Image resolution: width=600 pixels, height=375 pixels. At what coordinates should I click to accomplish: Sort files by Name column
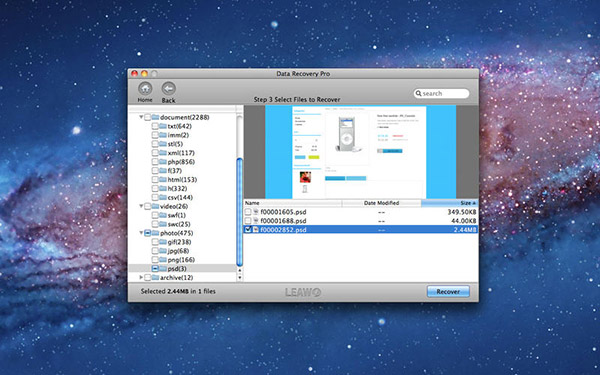tap(293, 203)
